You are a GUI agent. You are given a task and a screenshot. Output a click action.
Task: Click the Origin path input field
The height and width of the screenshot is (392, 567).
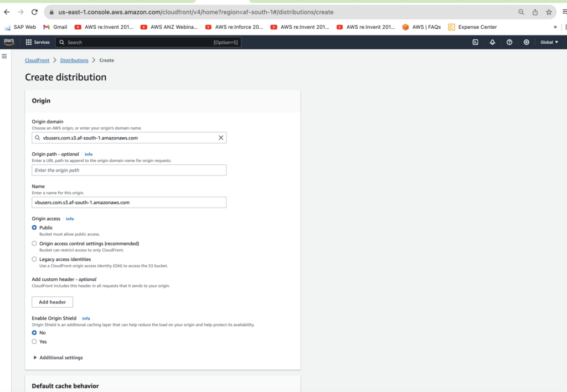pyautogui.click(x=129, y=170)
